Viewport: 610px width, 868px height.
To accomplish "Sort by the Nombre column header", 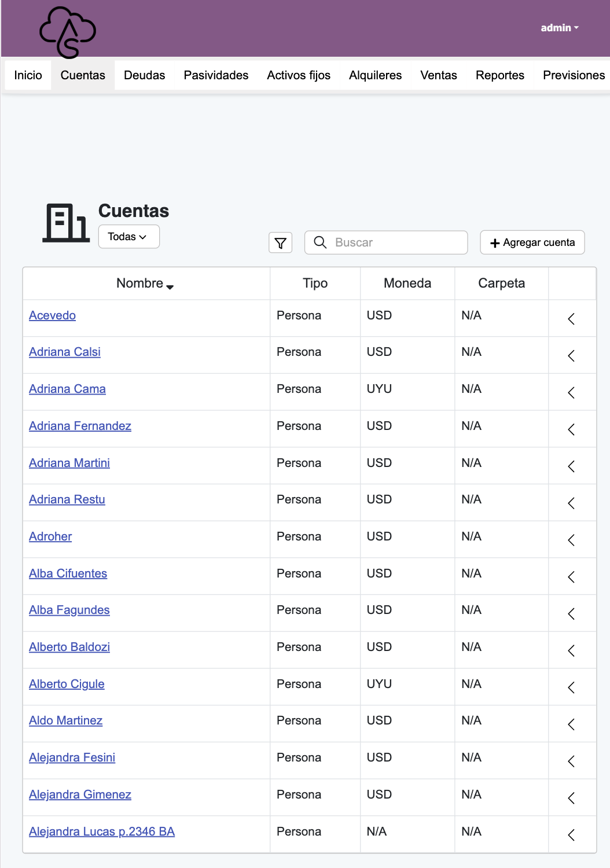I will tap(145, 284).
